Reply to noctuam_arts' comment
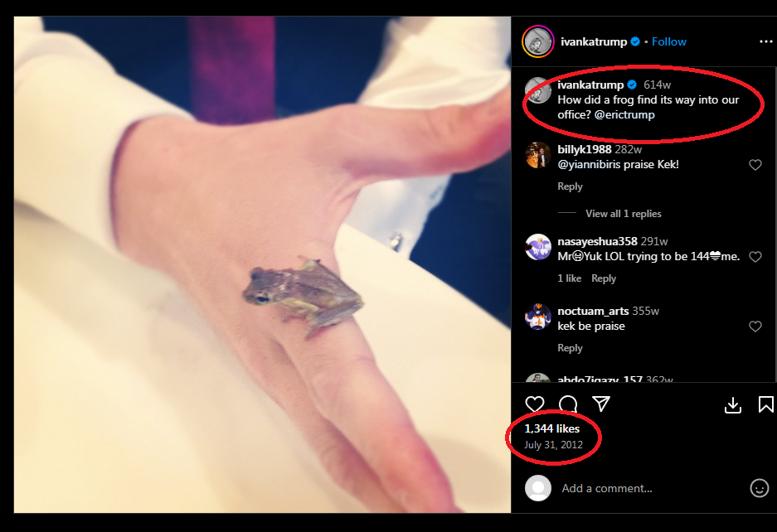Screen dimensions: 777x532 click(570, 348)
